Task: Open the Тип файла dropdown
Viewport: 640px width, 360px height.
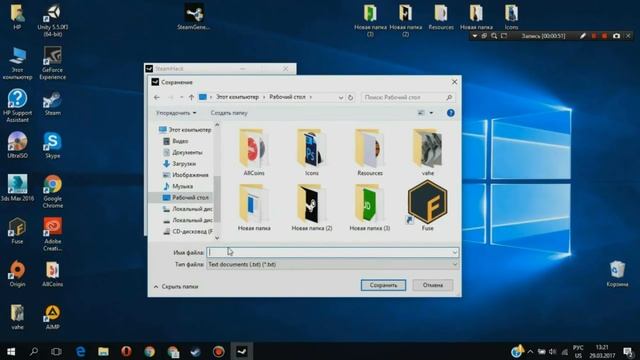Action: tap(332, 264)
